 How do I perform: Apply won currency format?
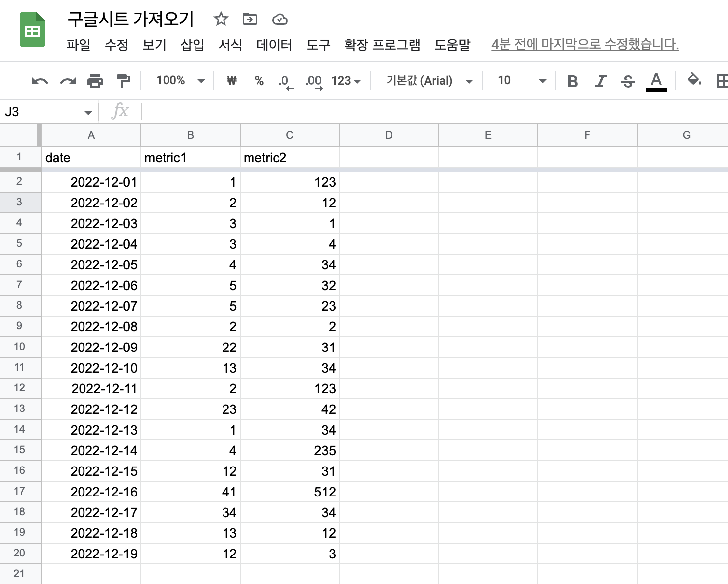[x=232, y=81]
